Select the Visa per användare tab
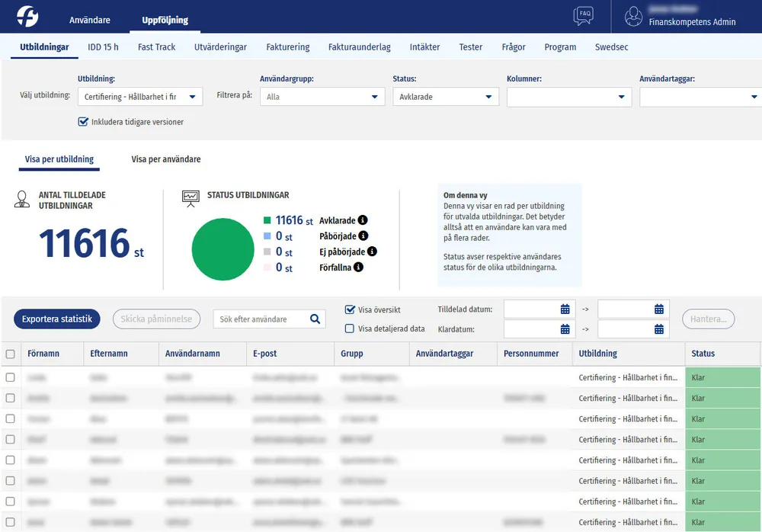The width and height of the screenshot is (762, 532). point(165,159)
